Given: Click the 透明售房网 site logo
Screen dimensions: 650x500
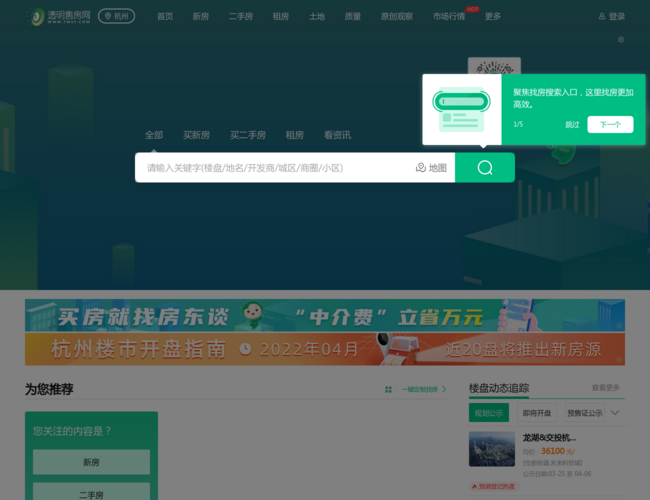Looking at the screenshot, I should point(58,17).
